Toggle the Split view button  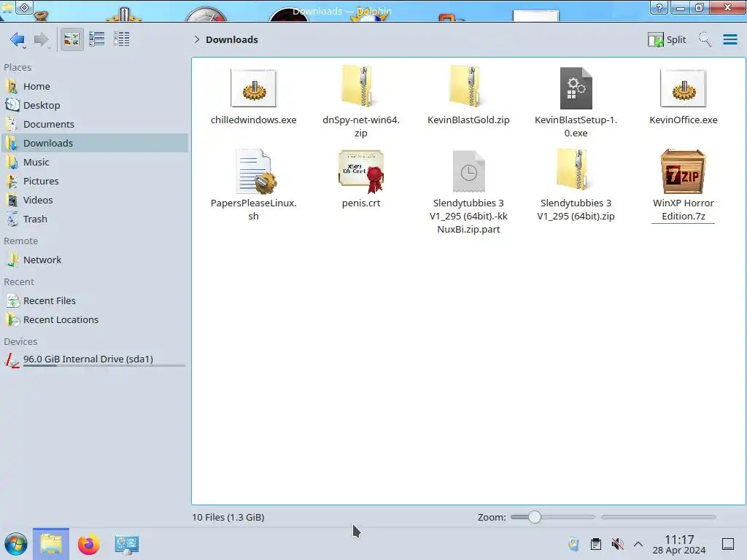click(x=667, y=39)
